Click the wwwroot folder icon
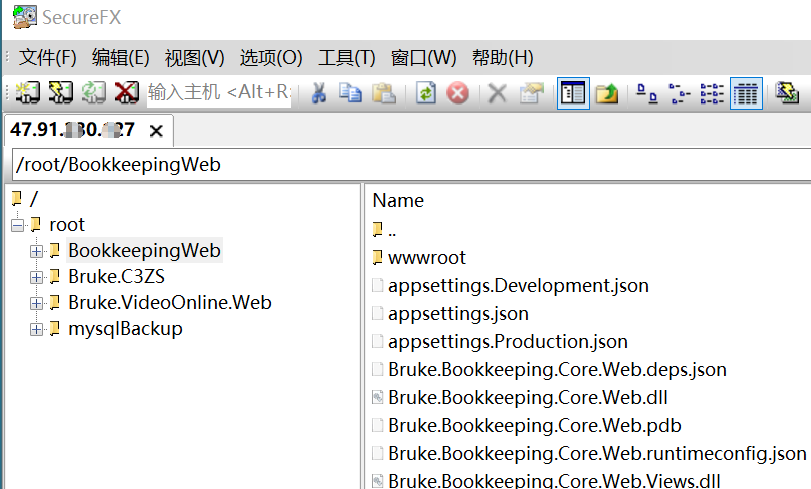The height and width of the screenshot is (489, 811). (x=378, y=257)
